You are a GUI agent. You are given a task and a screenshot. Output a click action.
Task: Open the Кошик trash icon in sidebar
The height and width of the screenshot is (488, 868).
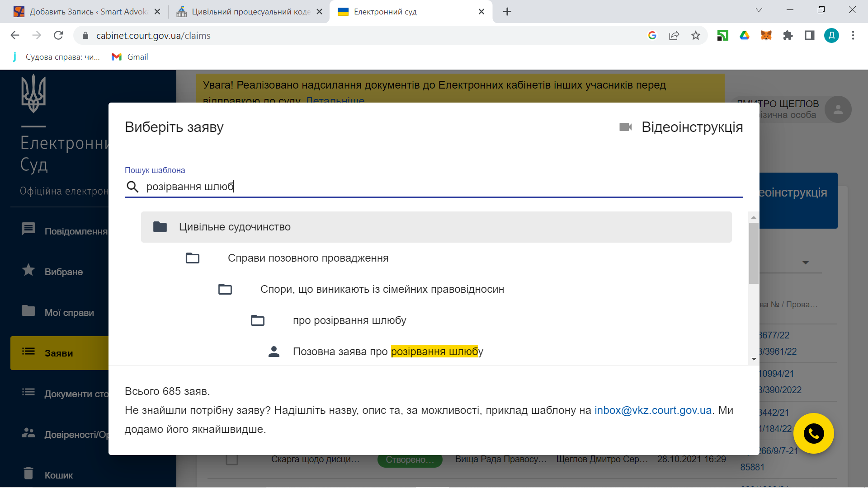point(28,473)
